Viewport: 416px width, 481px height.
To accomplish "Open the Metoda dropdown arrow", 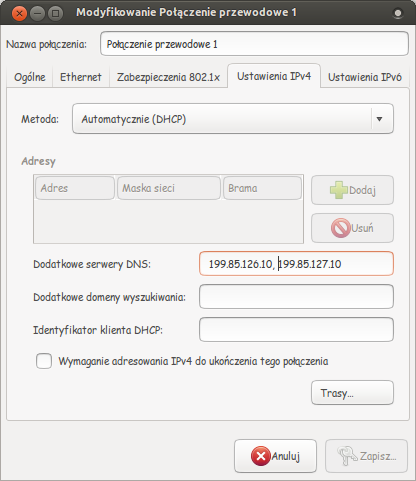I will pos(379,119).
